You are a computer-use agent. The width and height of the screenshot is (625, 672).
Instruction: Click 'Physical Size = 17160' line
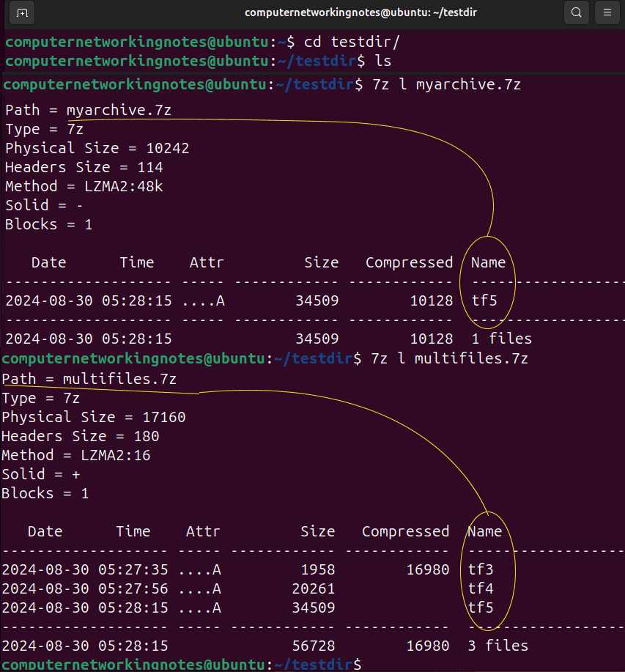tap(94, 417)
